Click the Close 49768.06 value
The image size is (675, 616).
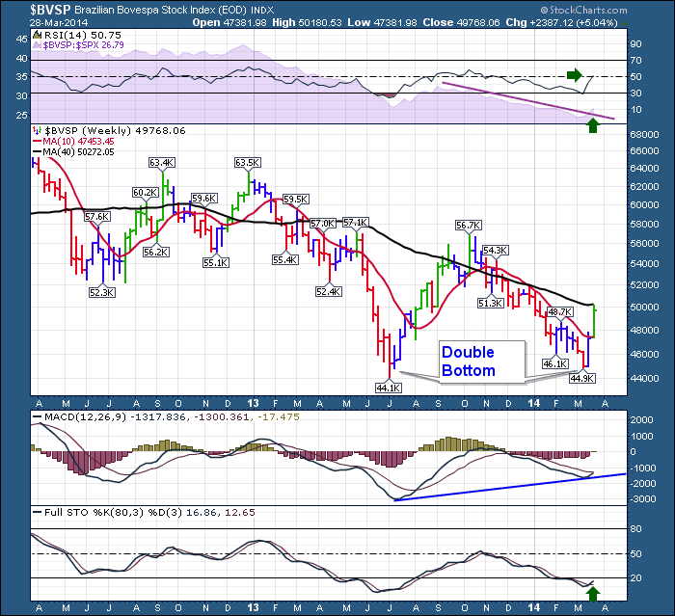461,23
